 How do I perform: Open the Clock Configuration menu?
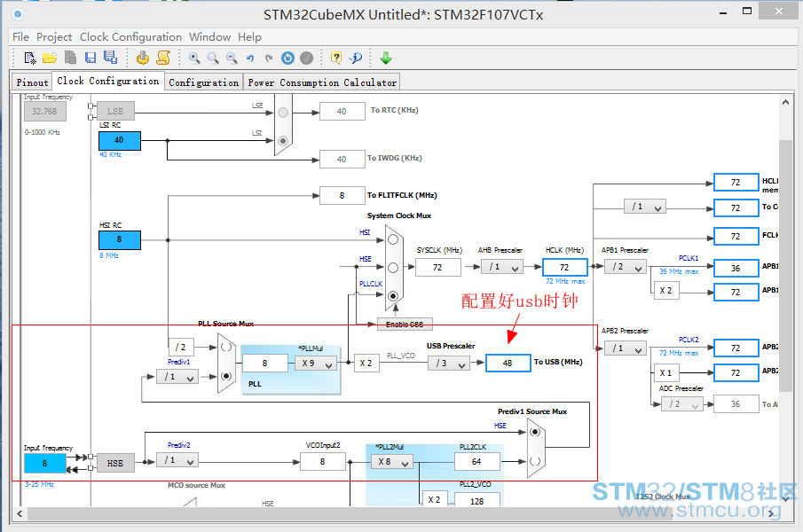[130, 37]
